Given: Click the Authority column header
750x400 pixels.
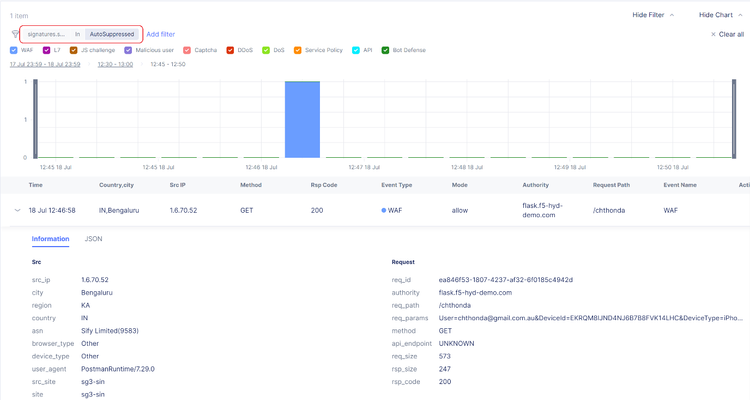Looking at the screenshot, I should click(535, 185).
